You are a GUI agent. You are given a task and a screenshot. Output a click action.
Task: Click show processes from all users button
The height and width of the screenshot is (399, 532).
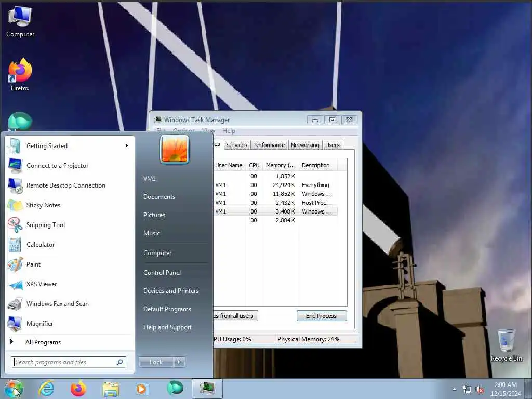pos(235,316)
